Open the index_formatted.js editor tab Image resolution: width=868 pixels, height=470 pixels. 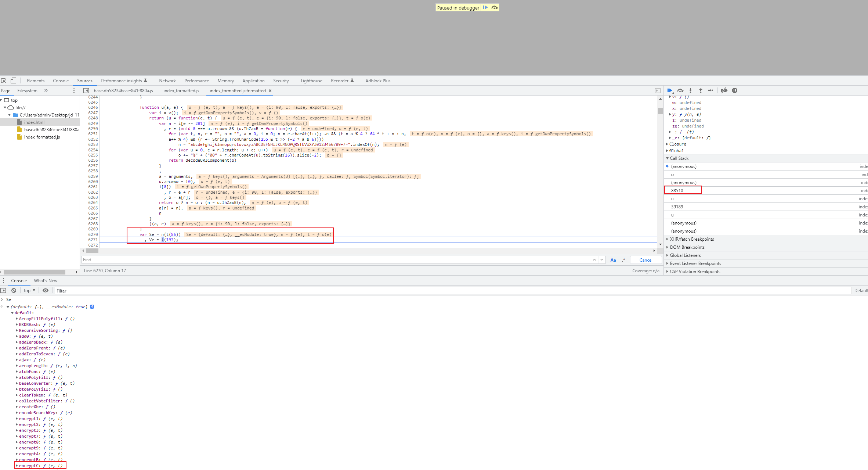click(181, 91)
